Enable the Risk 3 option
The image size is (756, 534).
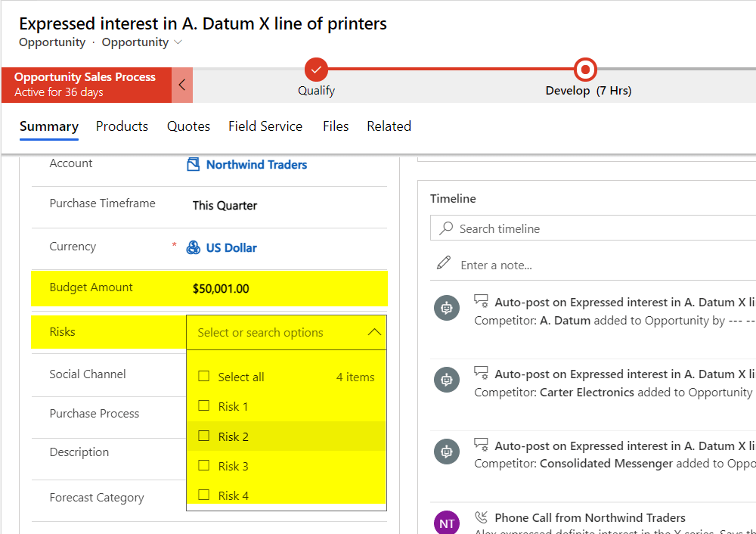tap(203, 466)
